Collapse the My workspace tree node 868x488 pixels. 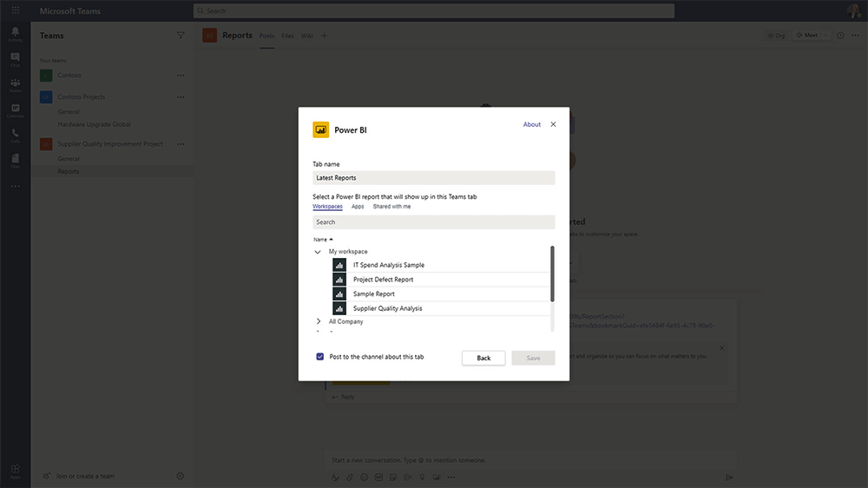319,252
